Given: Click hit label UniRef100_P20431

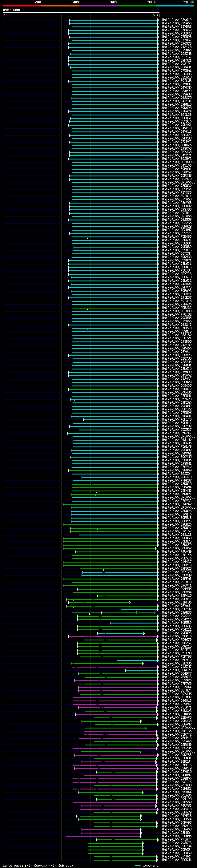Looking at the screenshot, I should tap(177, 67).
